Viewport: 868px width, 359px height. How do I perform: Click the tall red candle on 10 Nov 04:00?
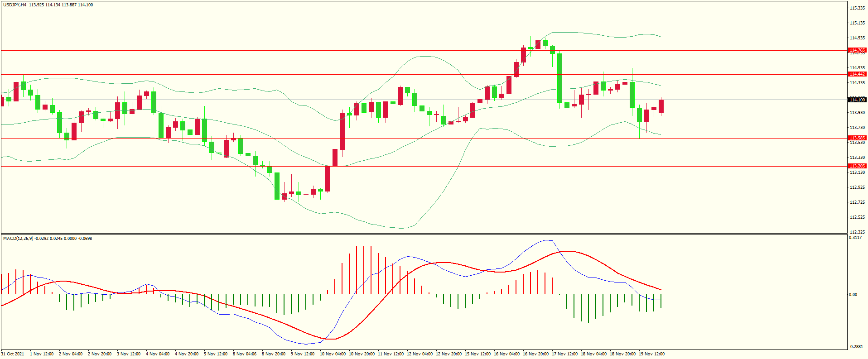click(x=342, y=131)
